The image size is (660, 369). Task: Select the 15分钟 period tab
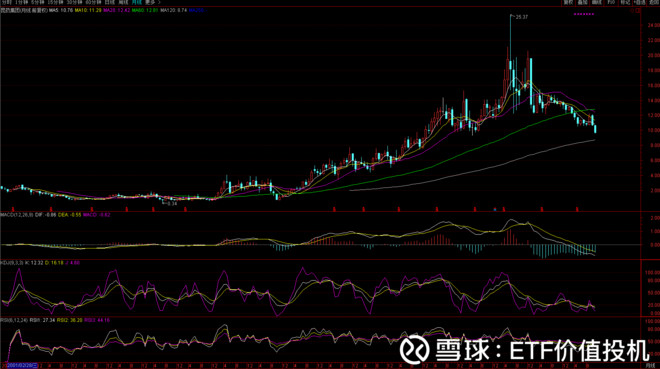tap(55, 2)
